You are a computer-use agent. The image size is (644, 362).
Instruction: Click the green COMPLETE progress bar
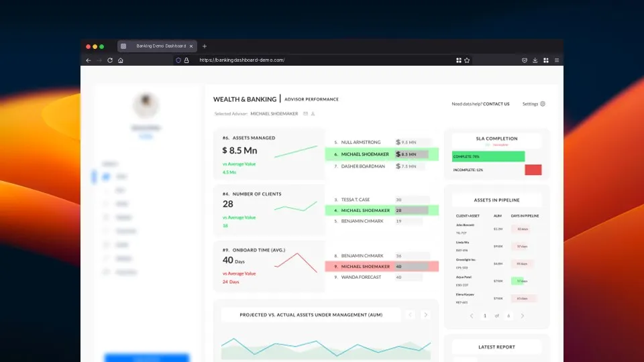[488, 156]
